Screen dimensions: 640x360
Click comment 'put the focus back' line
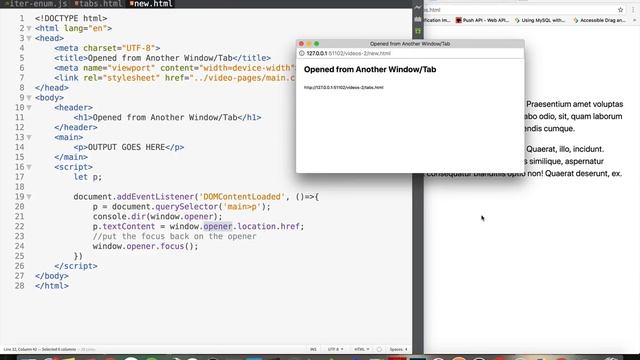tap(174, 236)
